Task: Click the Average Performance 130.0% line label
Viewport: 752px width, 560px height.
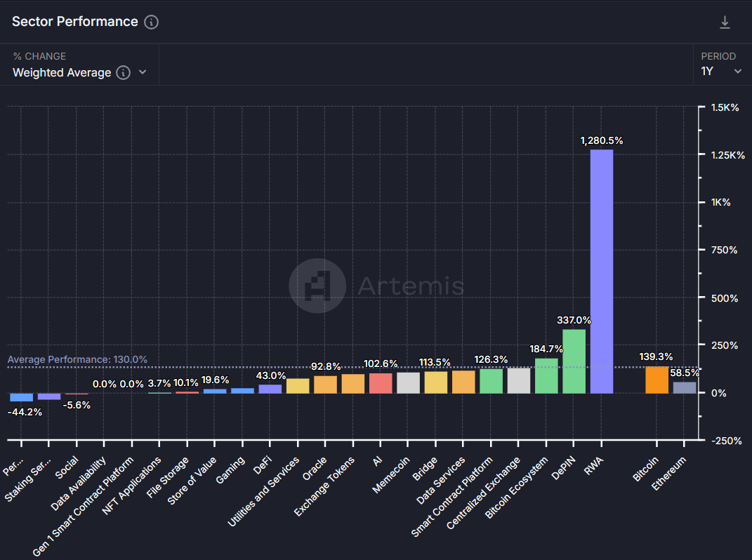Action: tap(77, 359)
